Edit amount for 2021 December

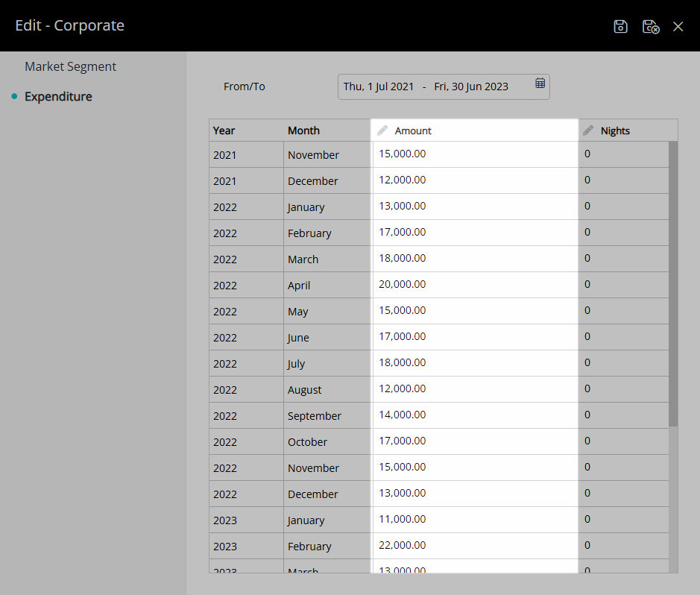pyautogui.click(x=475, y=180)
